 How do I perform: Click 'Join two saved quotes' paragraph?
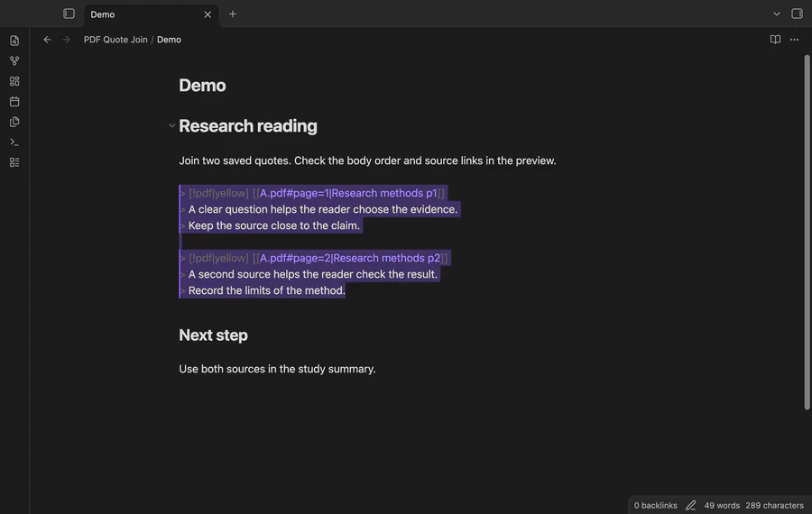[x=368, y=161]
